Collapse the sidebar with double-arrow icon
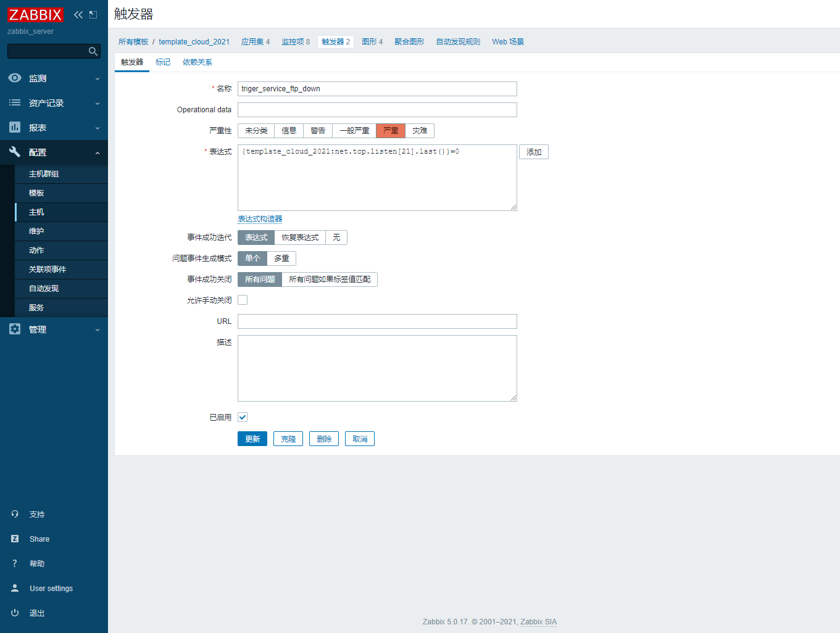The width and height of the screenshot is (840, 633). pyautogui.click(x=78, y=15)
